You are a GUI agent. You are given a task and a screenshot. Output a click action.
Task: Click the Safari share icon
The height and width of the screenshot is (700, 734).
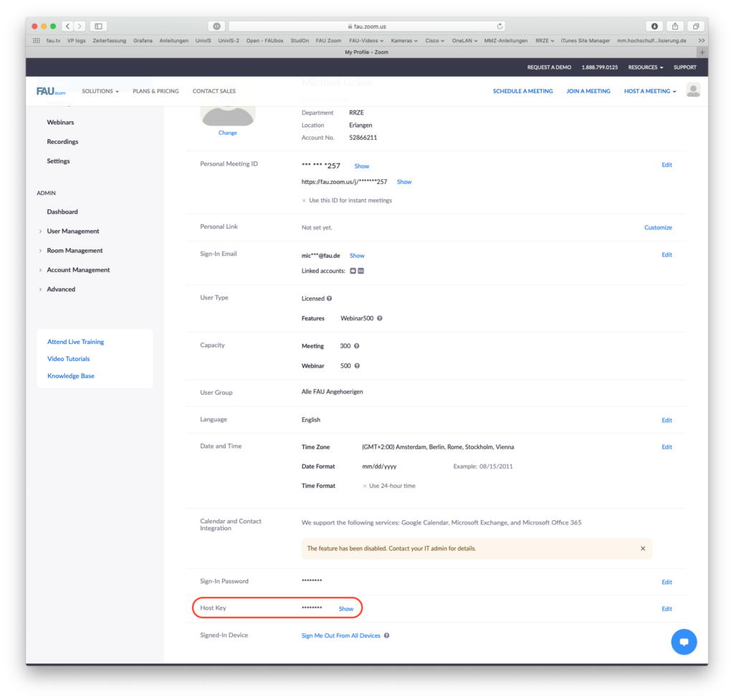(675, 27)
